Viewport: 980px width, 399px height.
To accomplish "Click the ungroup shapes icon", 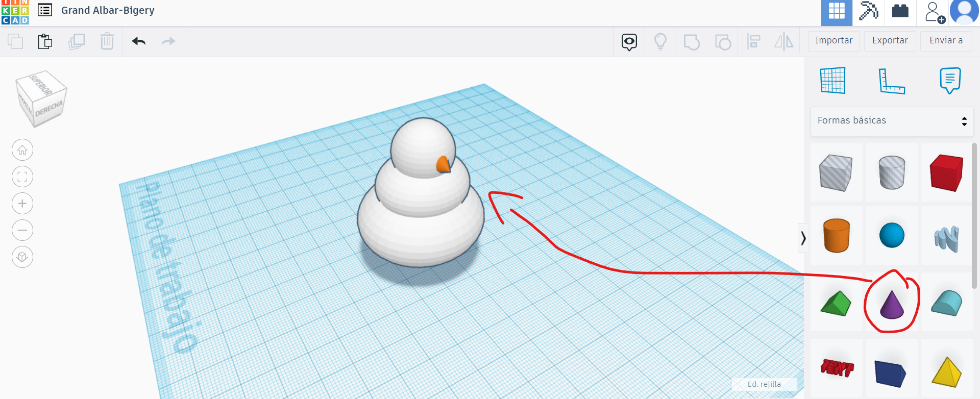I will (723, 42).
